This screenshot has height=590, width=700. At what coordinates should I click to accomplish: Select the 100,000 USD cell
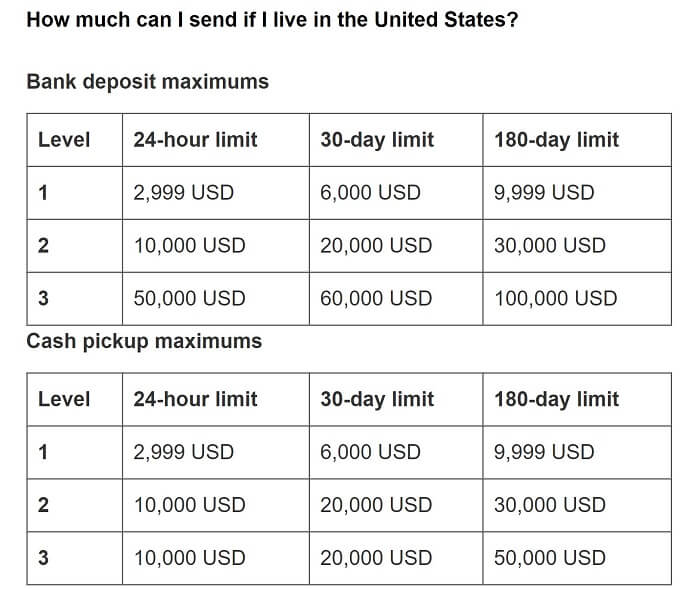click(555, 298)
